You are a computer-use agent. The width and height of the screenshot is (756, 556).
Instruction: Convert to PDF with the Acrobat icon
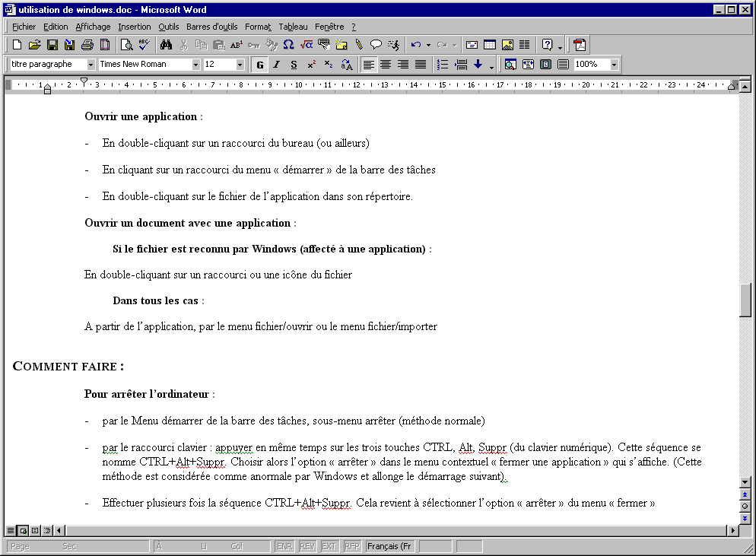580,46
